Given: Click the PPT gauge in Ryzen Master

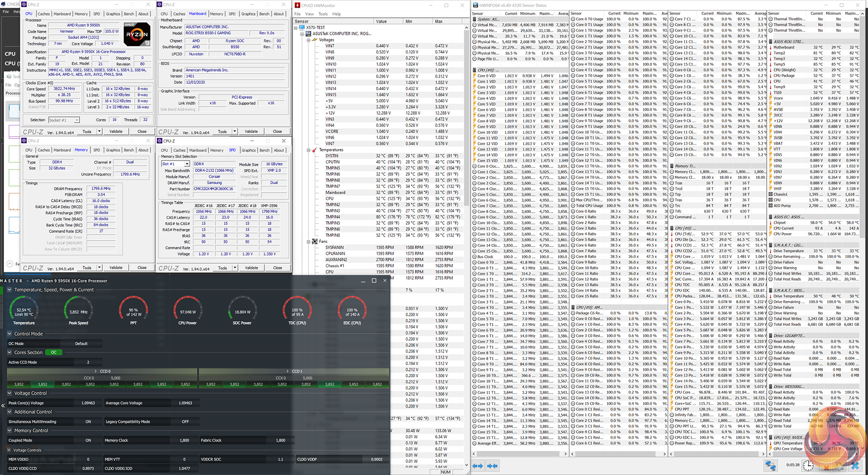Looking at the screenshot, I should click(133, 310).
